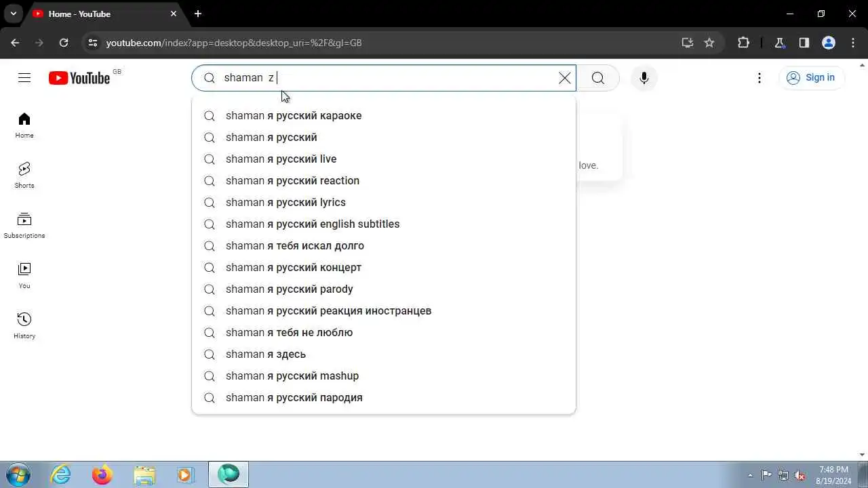Open the tab search dropdown arrow
The height and width of the screenshot is (488, 868).
tap(13, 14)
